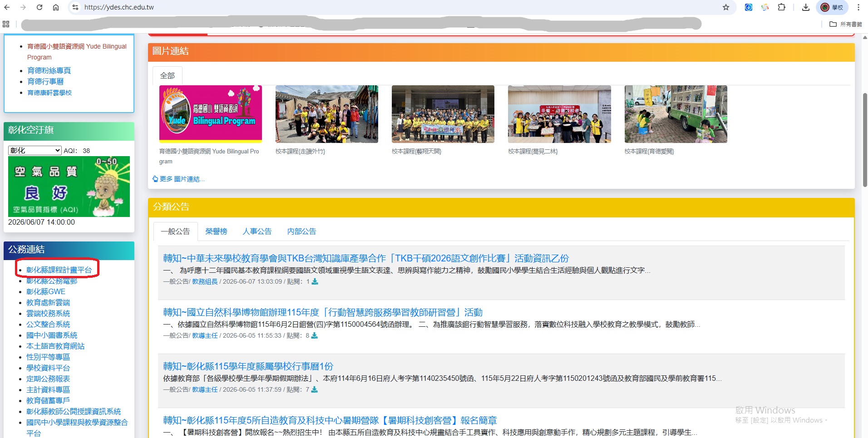Viewport: 868px width, 438px height.
Task: Click 教導主任 author link dated 11:55:33
Action: pyautogui.click(x=205, y=335)
